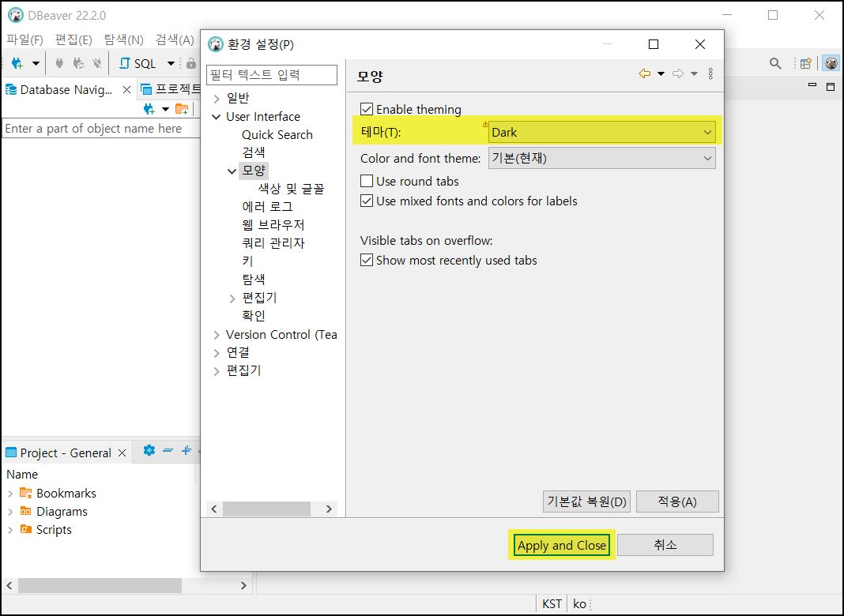Click the three-dot view menu in preferences header

[710, 73]
